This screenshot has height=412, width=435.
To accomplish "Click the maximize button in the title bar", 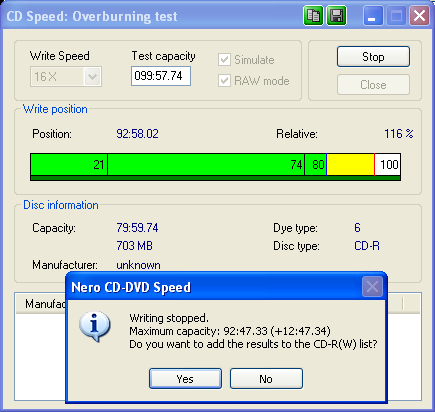I will tap(396, 16).
